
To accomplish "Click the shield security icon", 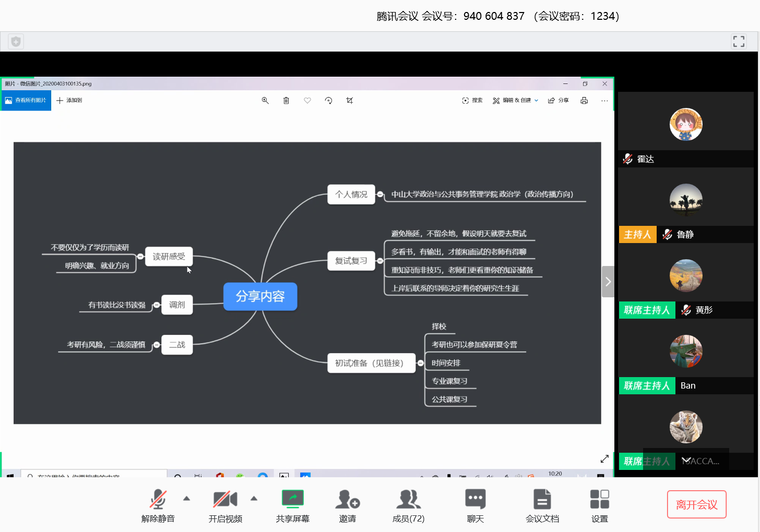I will [16, 41].
